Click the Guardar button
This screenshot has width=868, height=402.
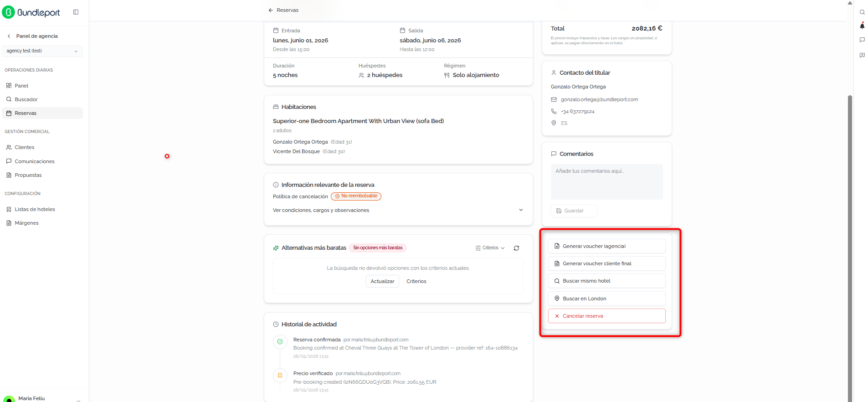(574, 211)
